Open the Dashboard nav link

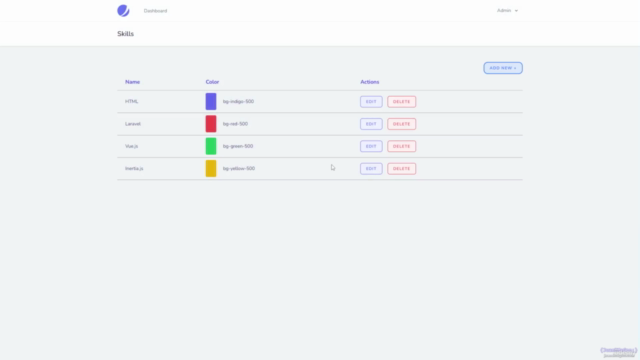[155, 11]
